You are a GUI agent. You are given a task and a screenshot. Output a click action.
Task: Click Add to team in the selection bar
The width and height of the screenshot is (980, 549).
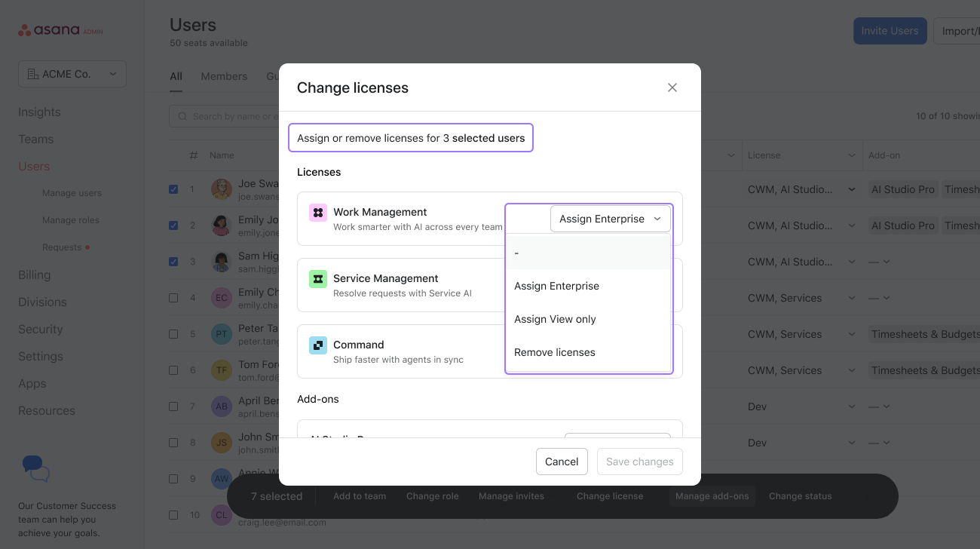pyautogui.click(x=360, y=496)
